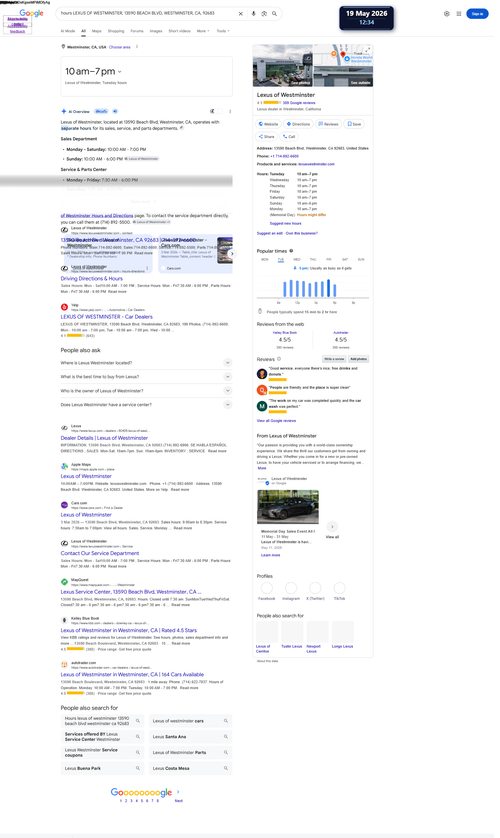Click 'Suggest new hours' link
This screenshot has width=500, height=838.
tap(285, 223)
